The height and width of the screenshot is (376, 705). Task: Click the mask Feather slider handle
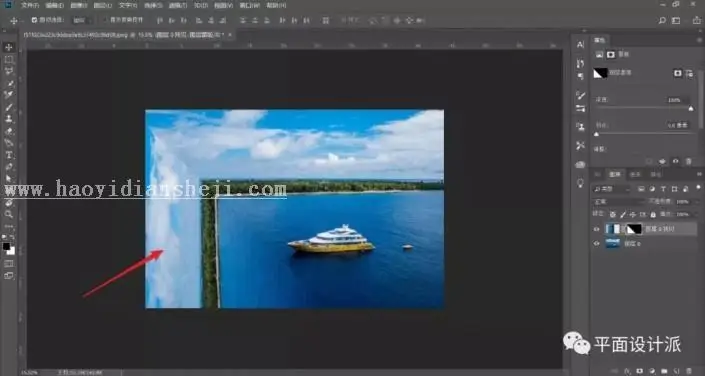click(597, 134)
